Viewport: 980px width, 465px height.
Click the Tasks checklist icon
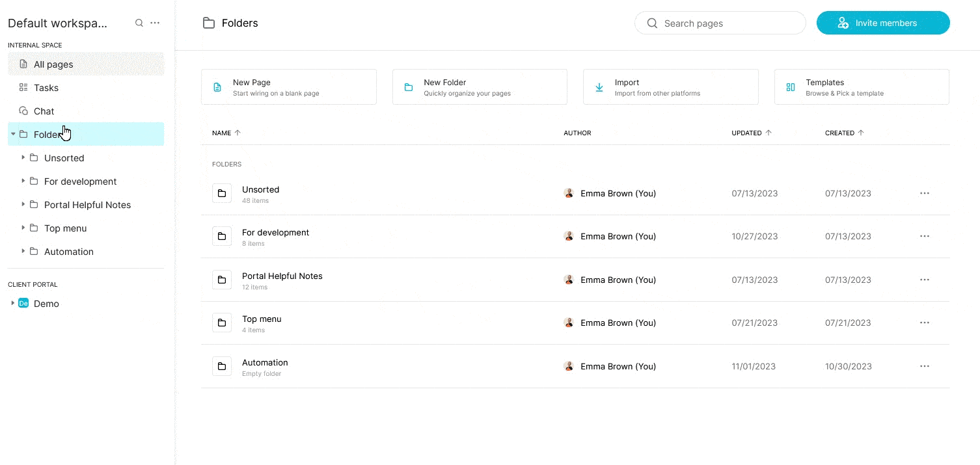[23, 88]
